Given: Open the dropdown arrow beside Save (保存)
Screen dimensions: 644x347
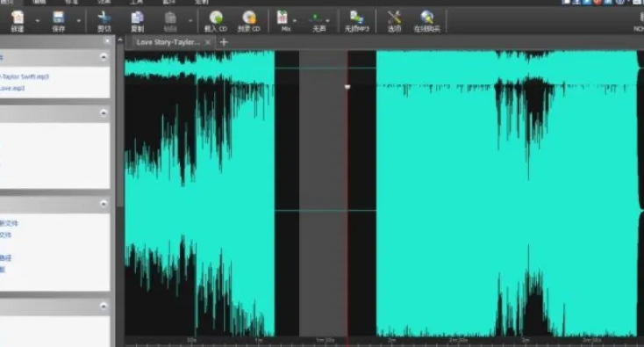Looking at the screenshot, I should tap(78, 20).
